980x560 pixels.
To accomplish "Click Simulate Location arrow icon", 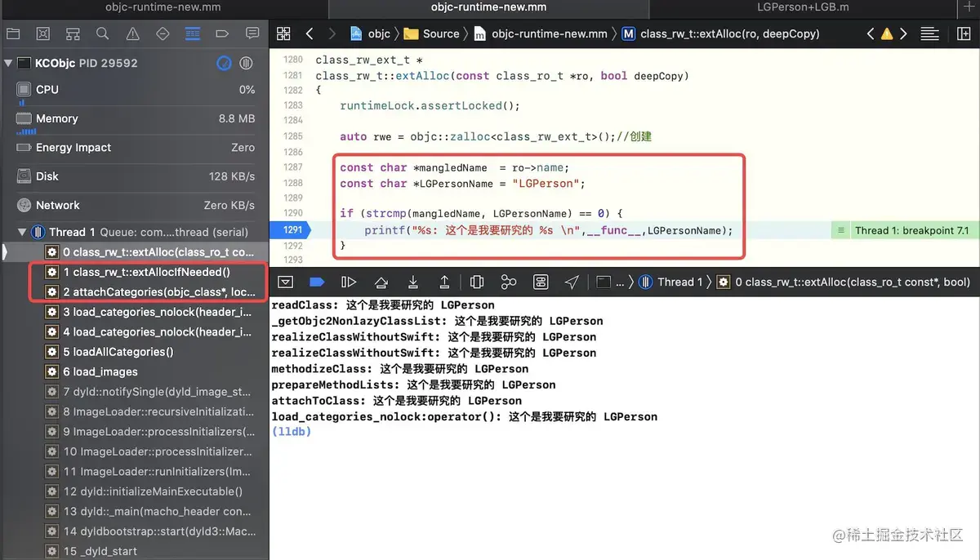I will point(572,282).
